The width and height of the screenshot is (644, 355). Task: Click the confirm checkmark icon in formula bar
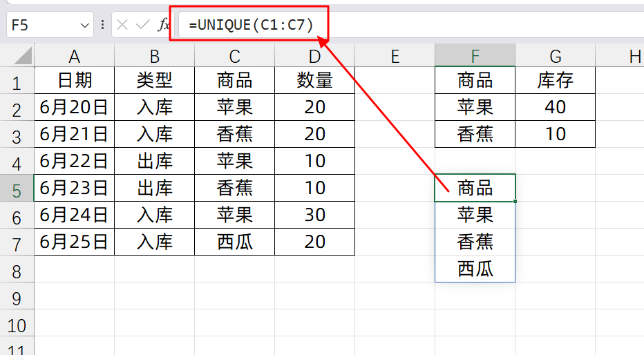(x=142, y=25)
